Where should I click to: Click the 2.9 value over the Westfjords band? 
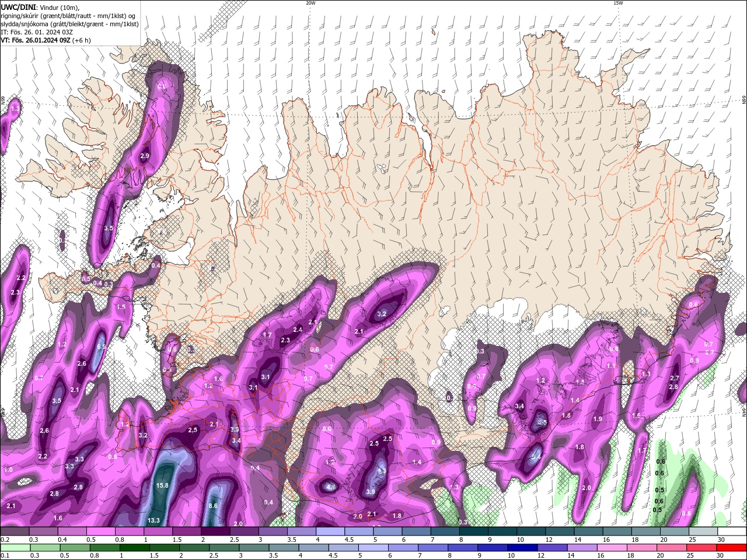pyautogui.click(x=145, y=156)
